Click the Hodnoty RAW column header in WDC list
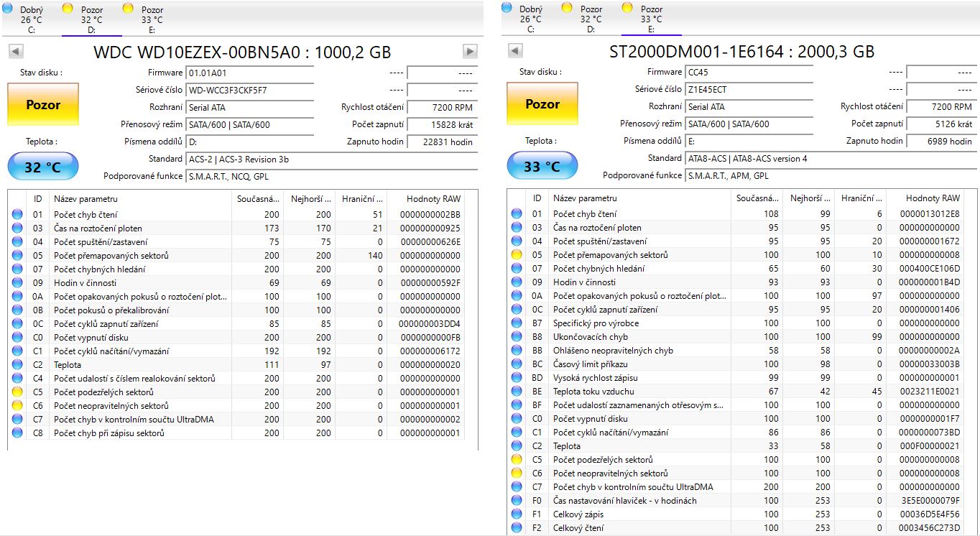The height and width of the screenshot is (536, 980). 432,198
